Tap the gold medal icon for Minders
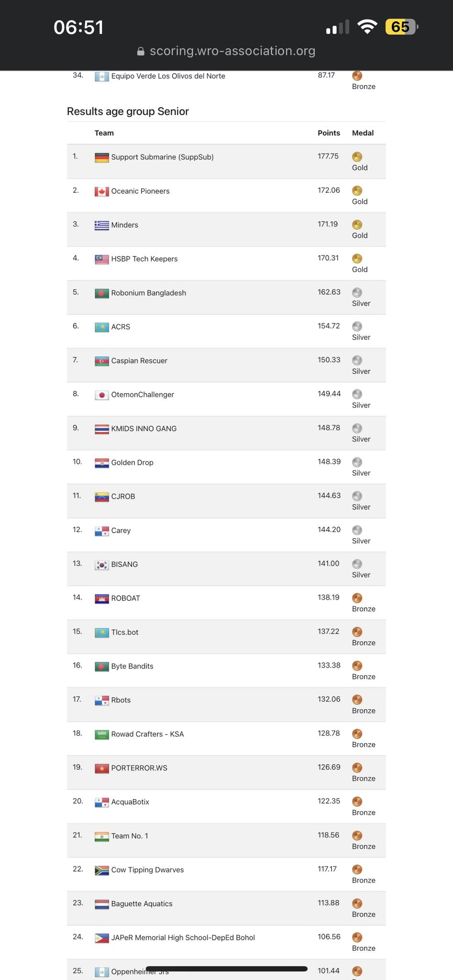The image size is (453, 980). pyautogui.click(x=357, y=224)
